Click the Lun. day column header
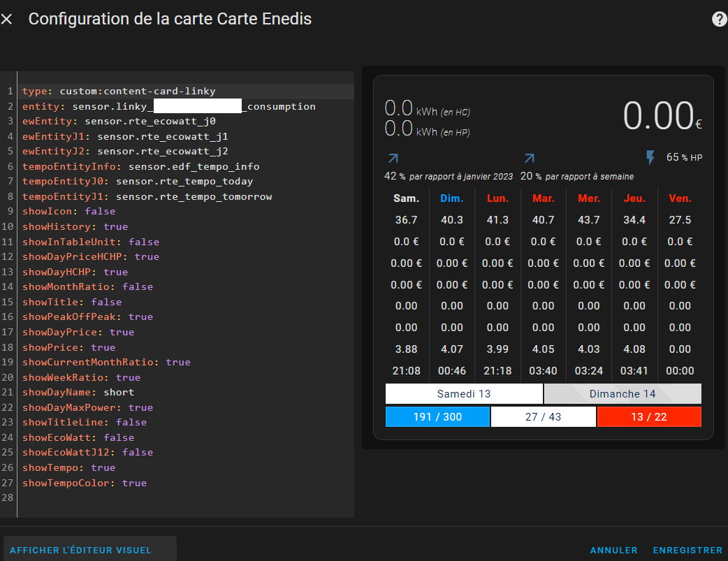728x561 pixels. click(497, 199)
